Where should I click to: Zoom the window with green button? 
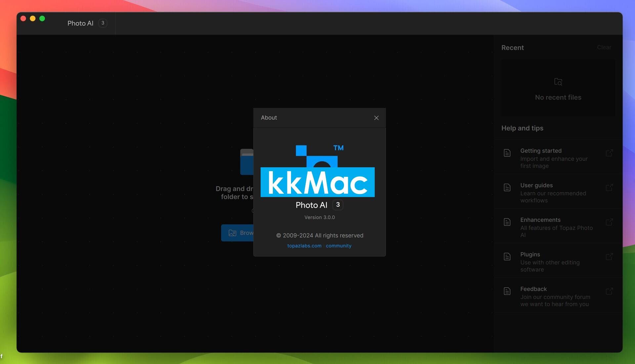(x=42, y=19)
